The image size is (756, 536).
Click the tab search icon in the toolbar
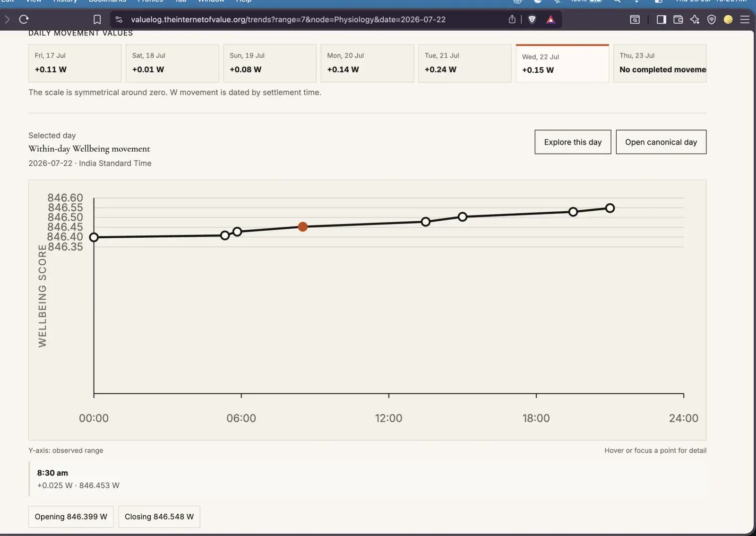point(635,19)
